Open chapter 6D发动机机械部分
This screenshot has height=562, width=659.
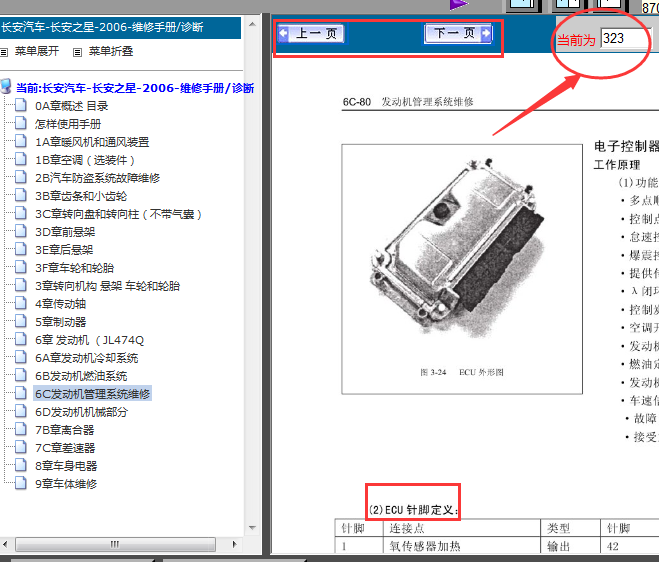[x=82, y=412]
